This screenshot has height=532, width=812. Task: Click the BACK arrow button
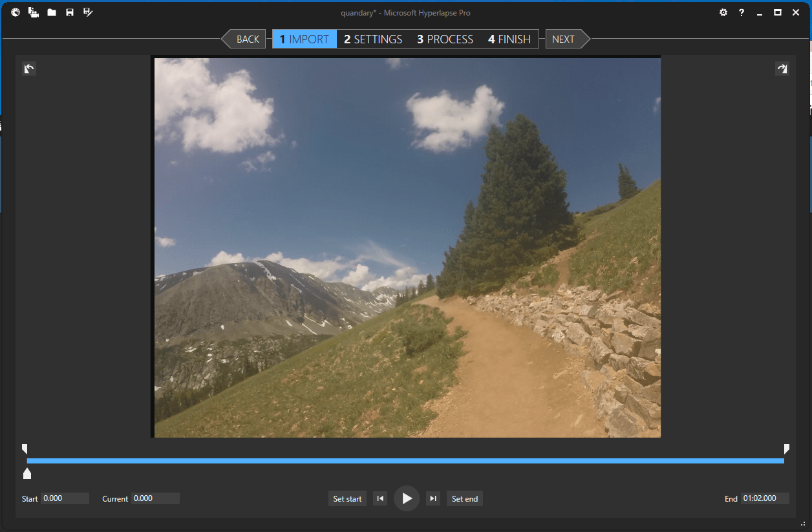pos(244,39)
